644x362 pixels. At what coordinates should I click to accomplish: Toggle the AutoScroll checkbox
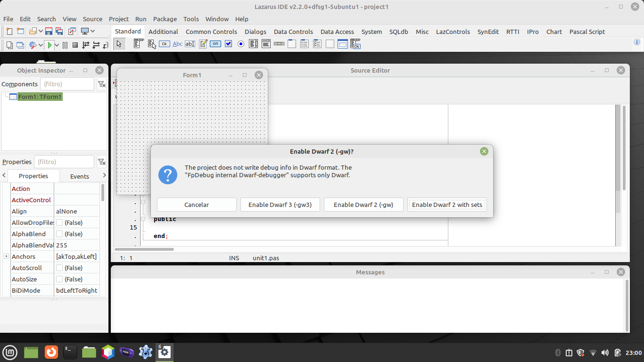click(x=59, y=268)
